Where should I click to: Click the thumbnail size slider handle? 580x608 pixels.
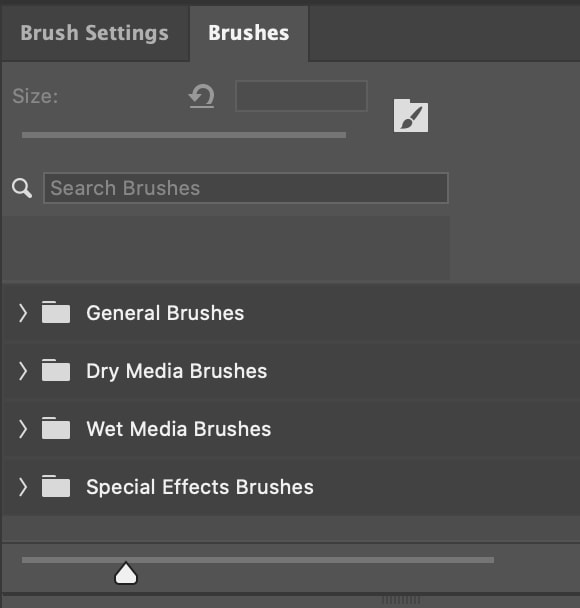(x=126, y=573)
